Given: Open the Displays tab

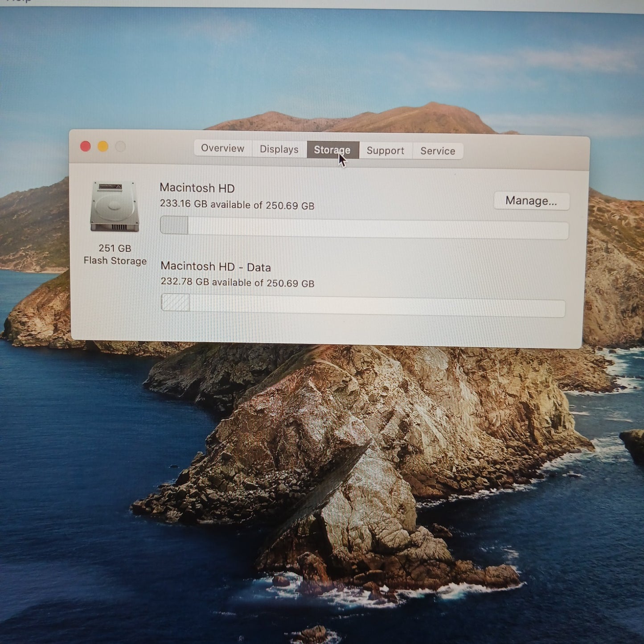Looking at the screenshot, I should (279, 149).
